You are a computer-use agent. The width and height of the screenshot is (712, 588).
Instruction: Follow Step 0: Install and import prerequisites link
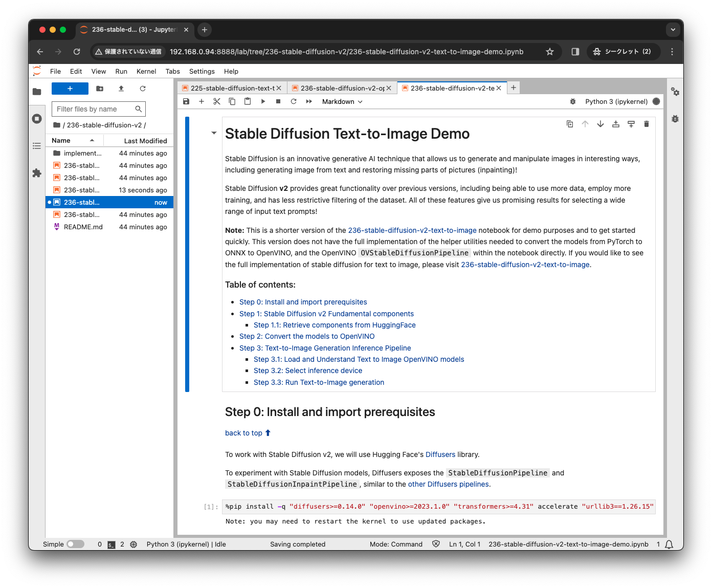(x=303, y=302)
